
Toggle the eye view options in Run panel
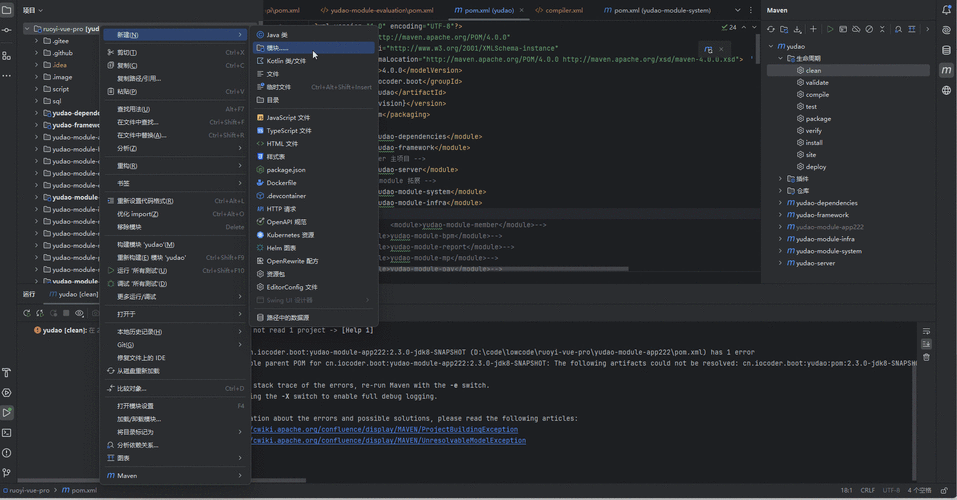pos(79,313)
